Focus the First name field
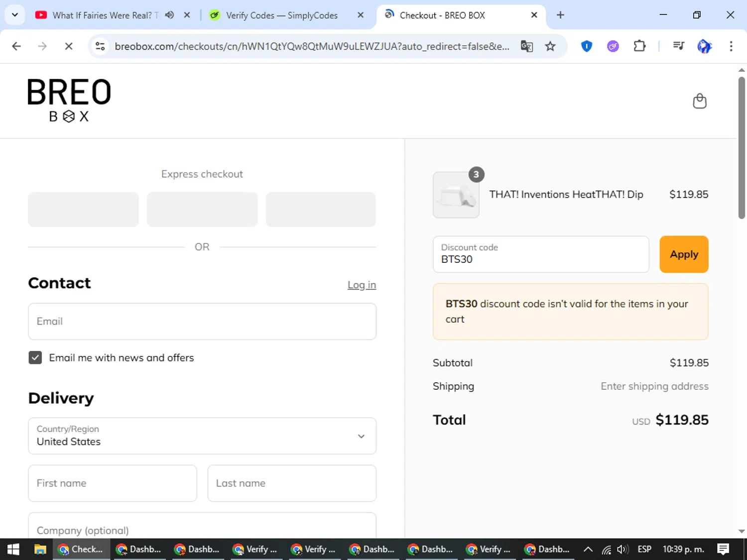Viewport: 747px width, 560px height. click(113, 483)
